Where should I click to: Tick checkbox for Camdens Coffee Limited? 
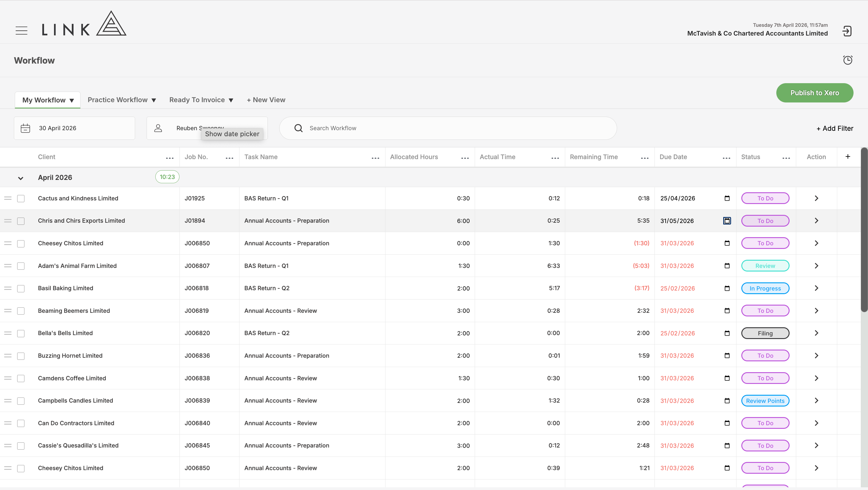tap(21, 378)
